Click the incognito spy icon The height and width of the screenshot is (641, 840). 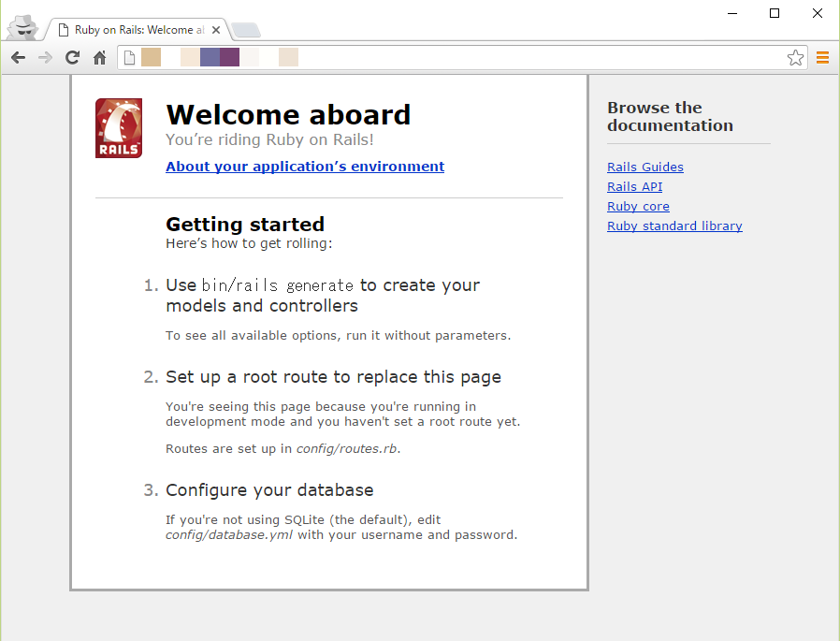click(x=23, y=27)
